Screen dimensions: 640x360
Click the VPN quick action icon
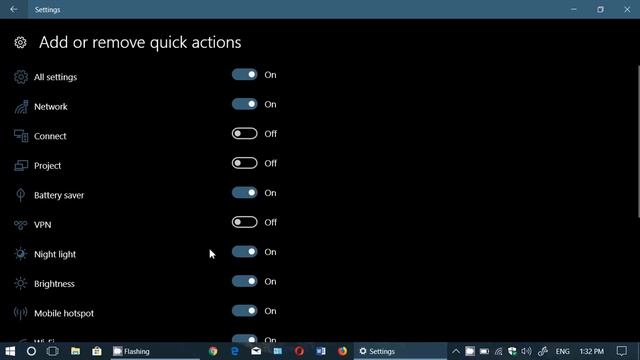point(20,224)
